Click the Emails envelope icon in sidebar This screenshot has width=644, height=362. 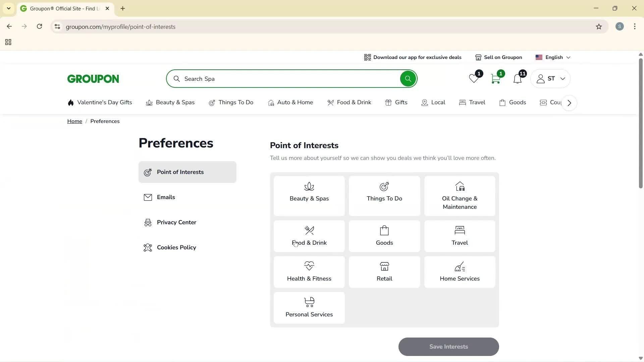148,197
